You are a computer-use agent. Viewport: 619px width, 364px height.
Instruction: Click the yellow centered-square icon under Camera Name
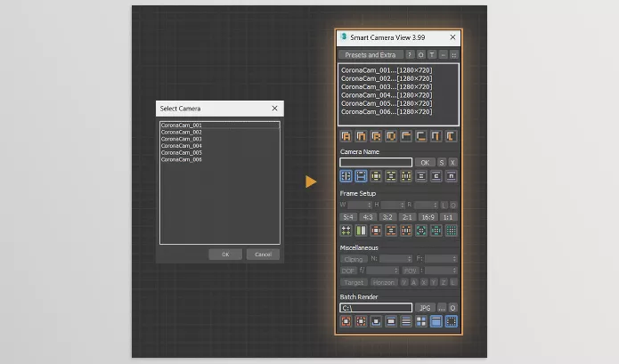[376, 176]
